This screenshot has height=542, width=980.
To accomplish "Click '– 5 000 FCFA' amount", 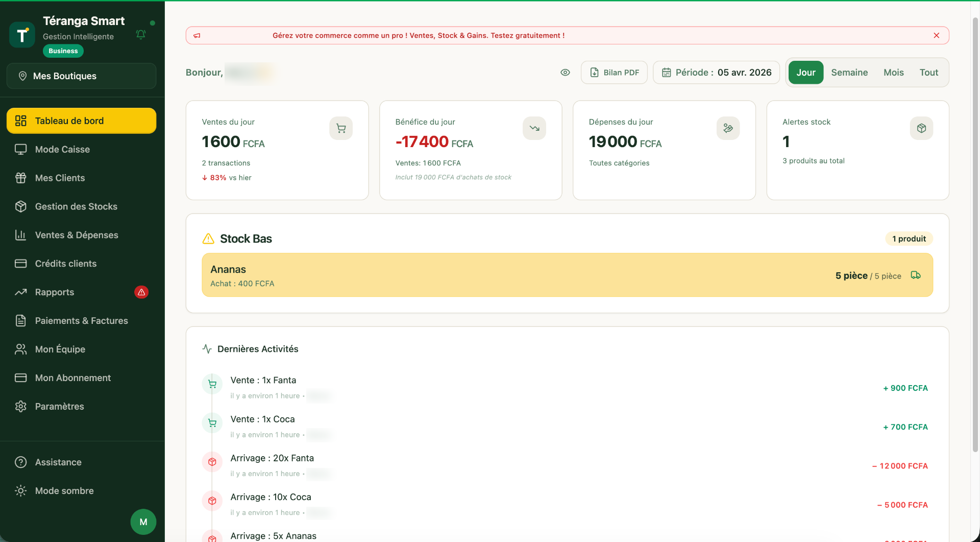I will pyautogui.click(x=902, y=505).
